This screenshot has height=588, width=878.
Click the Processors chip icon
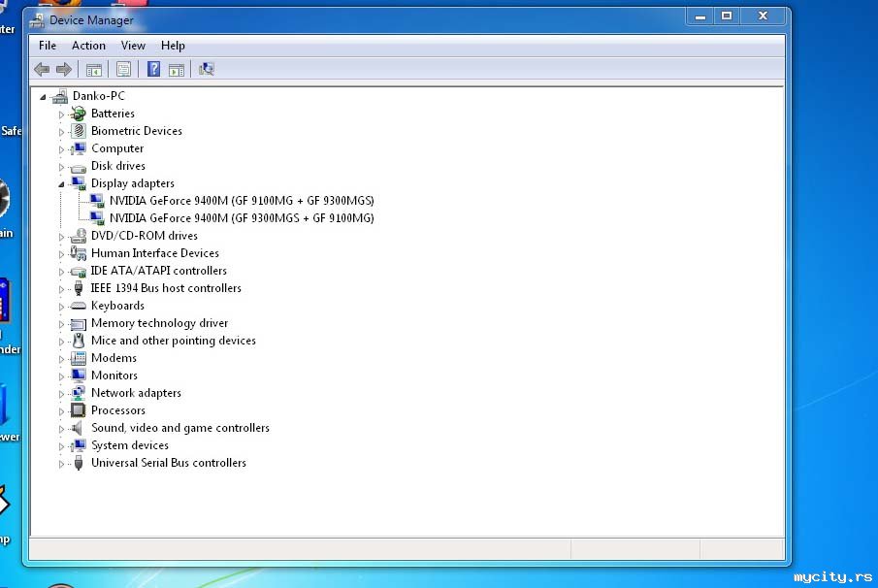[79, 410]
